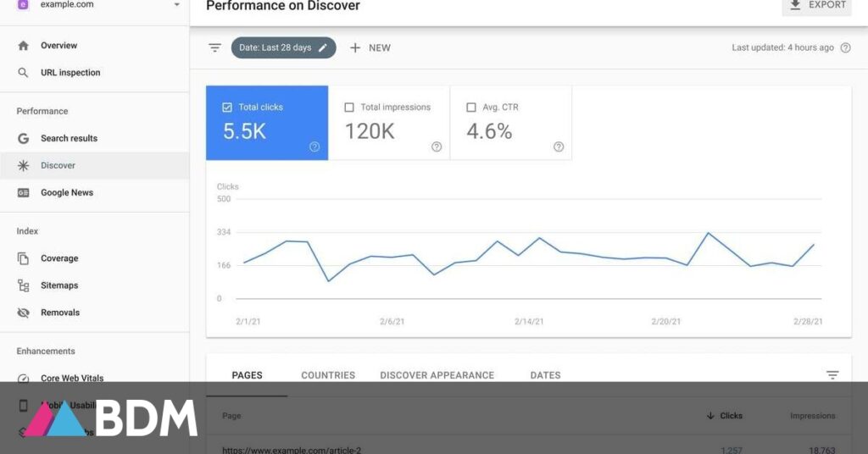
Task: Collapse the Performance section header
Action: tap(42, 111)
